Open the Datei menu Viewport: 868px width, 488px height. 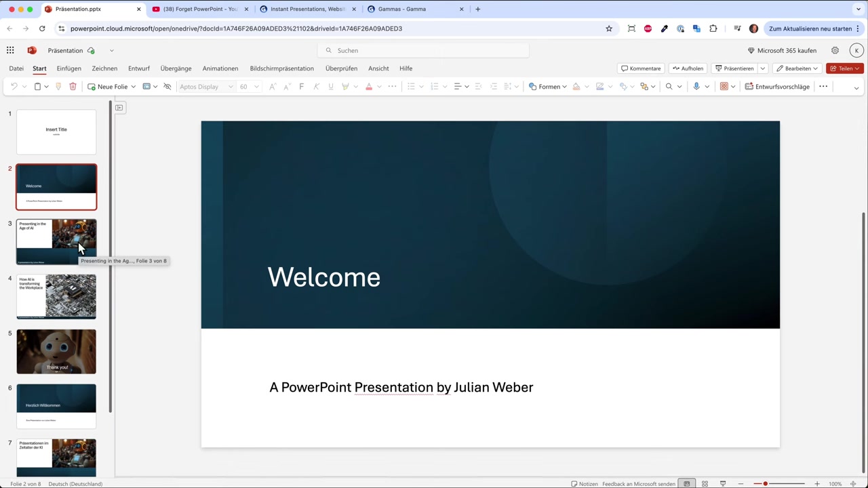(x=16, y=68)
